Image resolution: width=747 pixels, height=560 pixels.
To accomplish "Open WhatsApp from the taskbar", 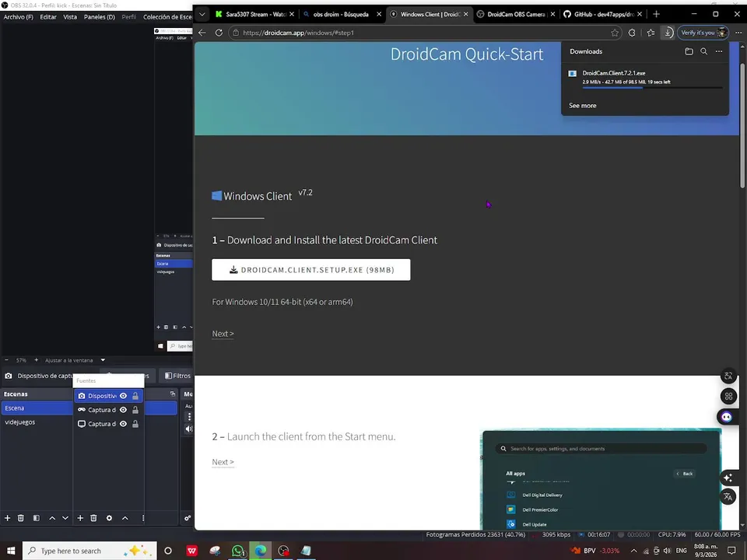I will 238,551.
